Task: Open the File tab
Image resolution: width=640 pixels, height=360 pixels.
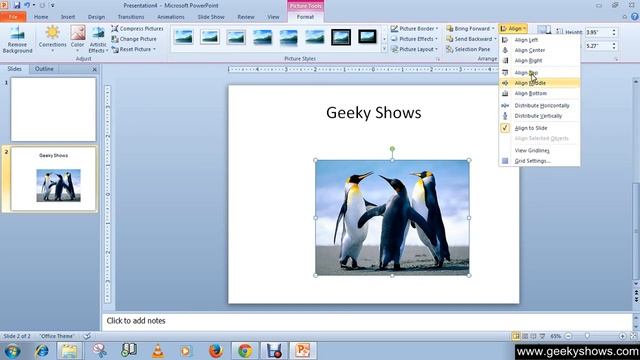Action: [x=13, y=17]
